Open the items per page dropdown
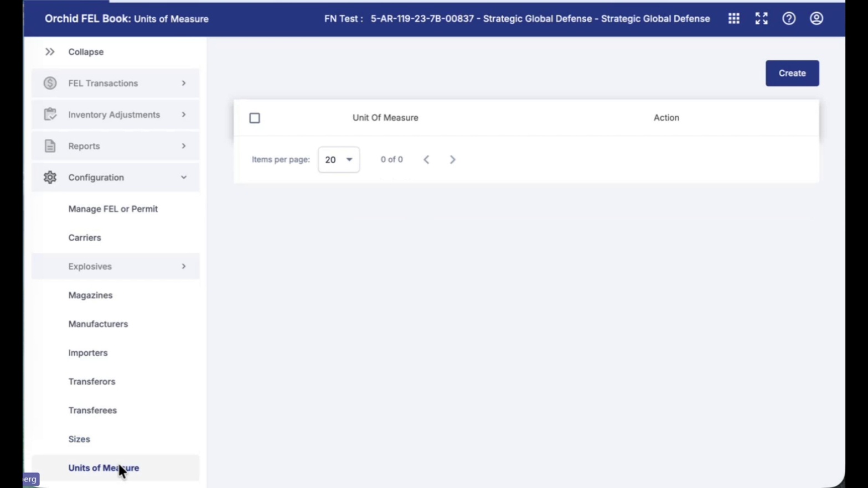The image size is (868, 488). [339, 159]
